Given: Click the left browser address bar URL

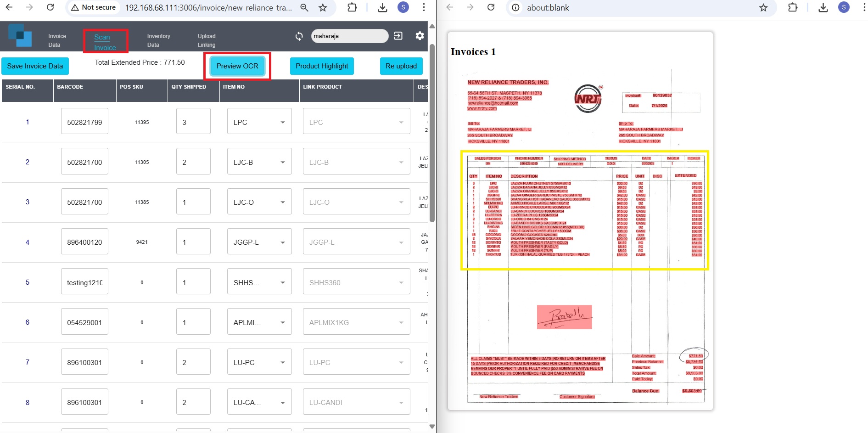Looking at the screenshot, I should point(208,7).
